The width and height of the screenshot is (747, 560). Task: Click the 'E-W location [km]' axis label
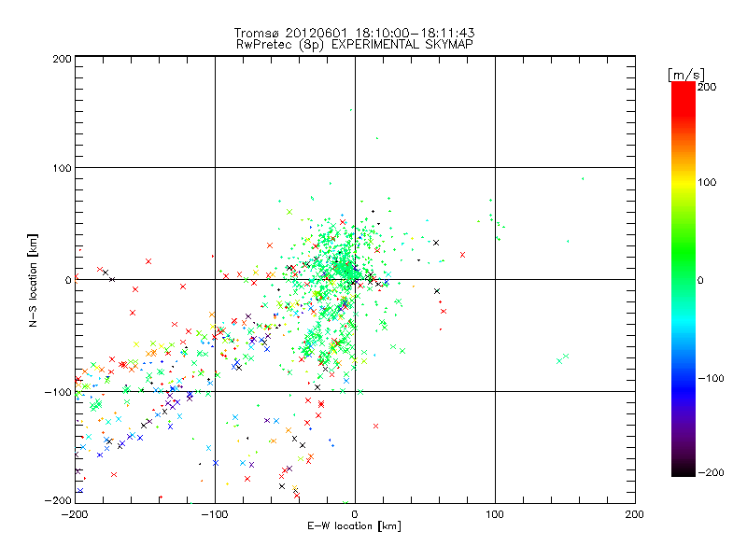click(354, 526)
